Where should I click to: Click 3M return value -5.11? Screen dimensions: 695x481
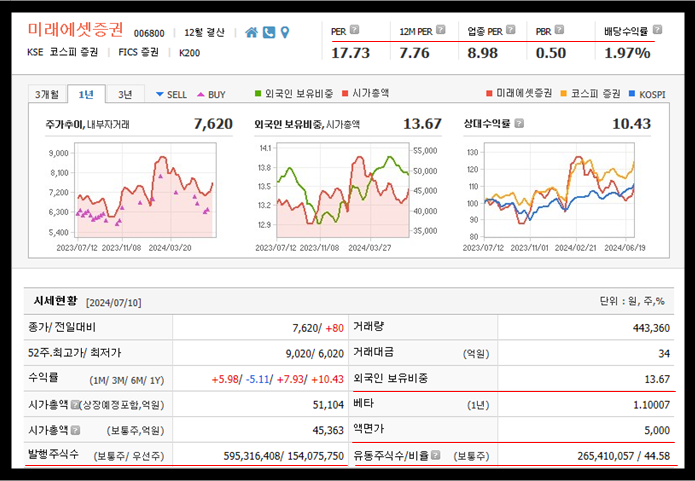[x=257, y=379]
